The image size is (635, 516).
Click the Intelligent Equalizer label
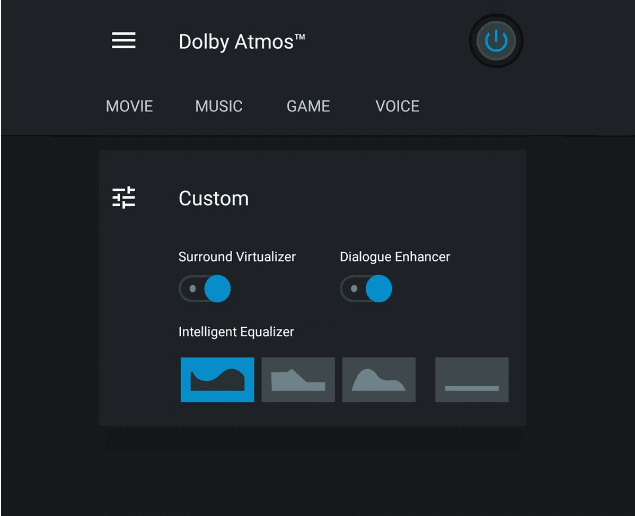coord(236,332)
